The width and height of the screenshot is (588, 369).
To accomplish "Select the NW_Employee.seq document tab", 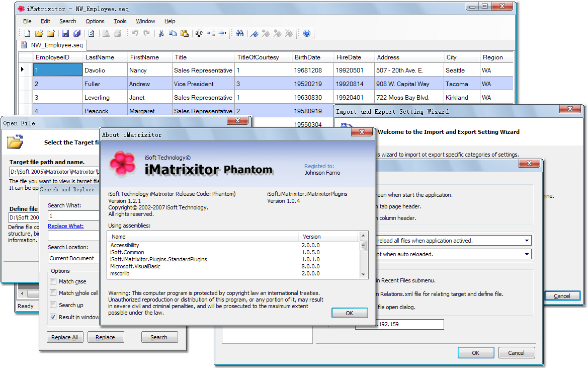I will pos(52,45).
